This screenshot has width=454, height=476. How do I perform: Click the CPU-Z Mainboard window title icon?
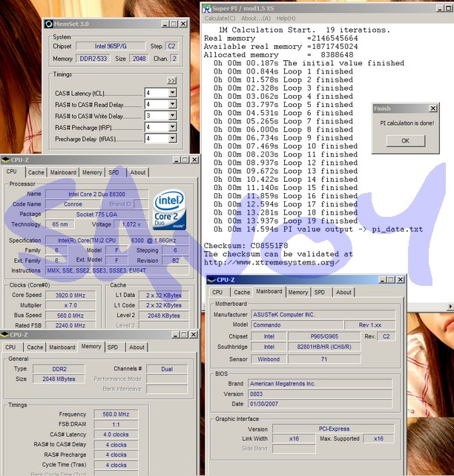pos(211,280)
